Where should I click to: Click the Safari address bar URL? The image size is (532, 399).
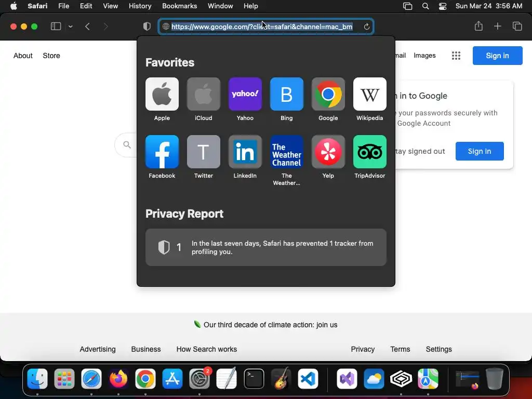tap(262, 26)
